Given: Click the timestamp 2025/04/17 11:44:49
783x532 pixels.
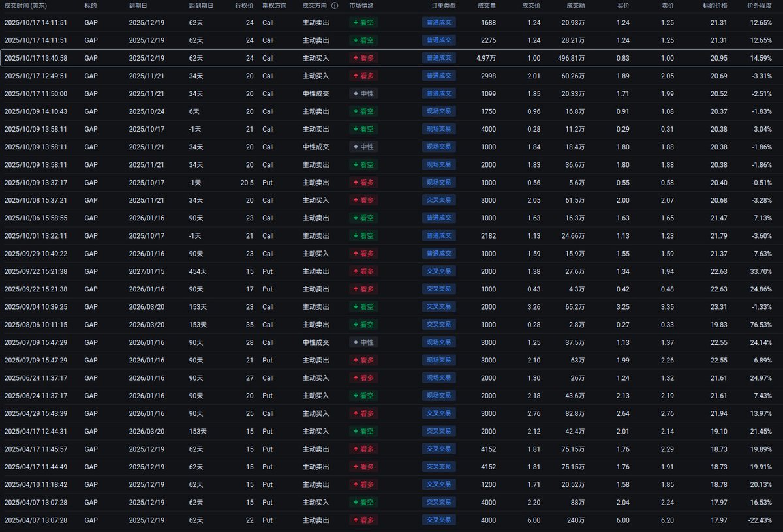Looking at the screenshot, I should pos(36,467).
